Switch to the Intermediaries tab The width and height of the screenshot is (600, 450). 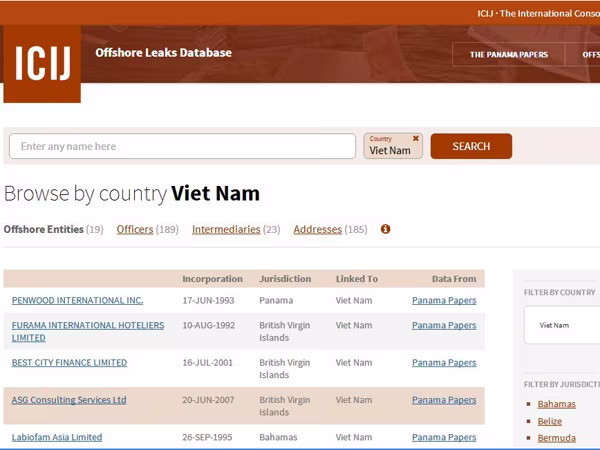click(226, 230)
